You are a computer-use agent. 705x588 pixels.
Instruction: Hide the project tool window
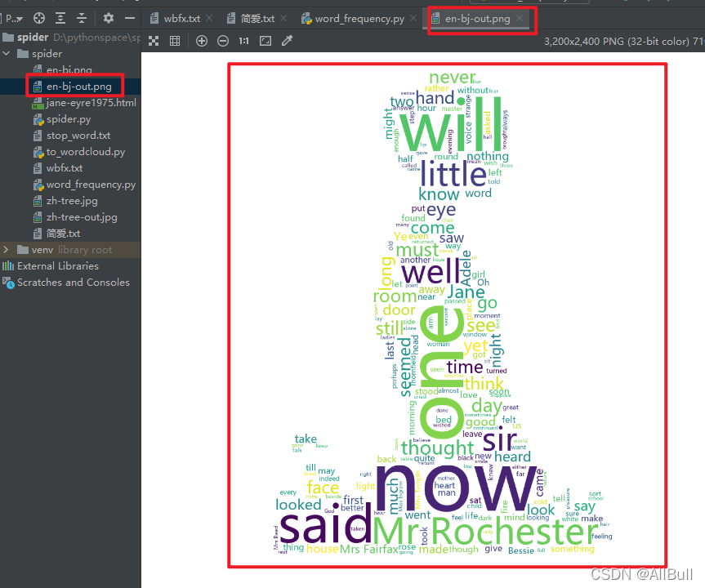tap(130, 18)
